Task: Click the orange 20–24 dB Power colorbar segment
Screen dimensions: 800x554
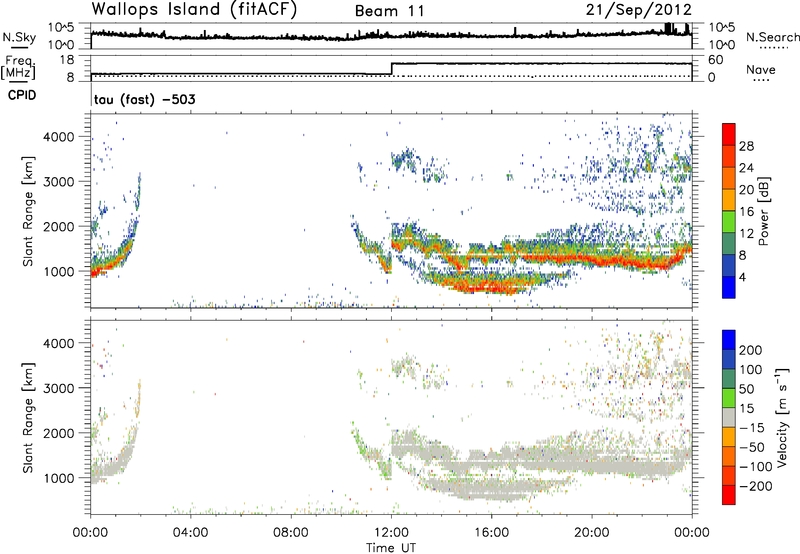Action: [729, 178]
